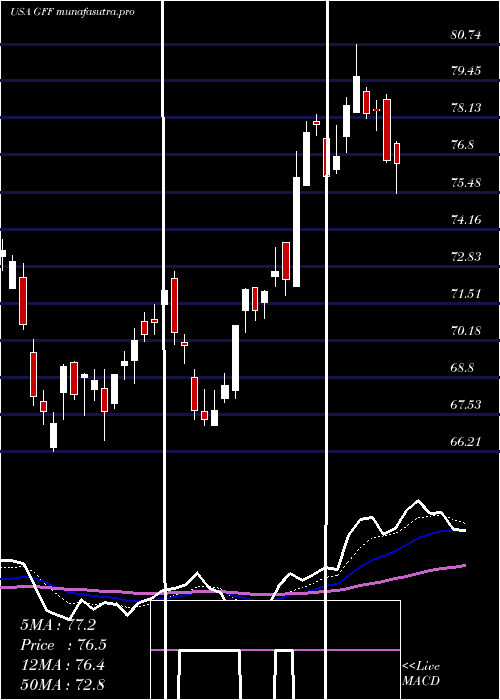
Task: Click the 72.83 price axis label
Action: point(466,257)
